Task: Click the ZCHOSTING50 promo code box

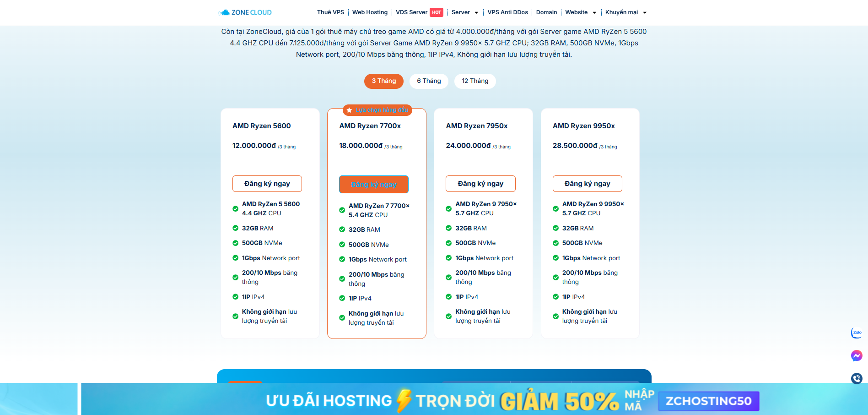Action: pos(708,401)
